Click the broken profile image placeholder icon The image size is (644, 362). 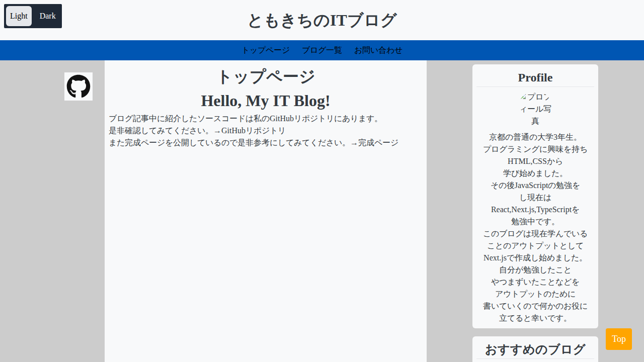coord(523,97)
